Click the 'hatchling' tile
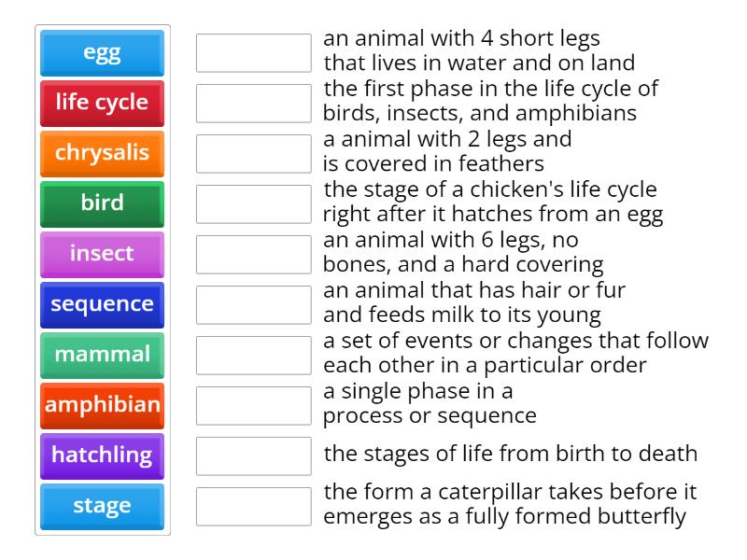The height and width of the screenshot is (560, 747). pos(102,455)
